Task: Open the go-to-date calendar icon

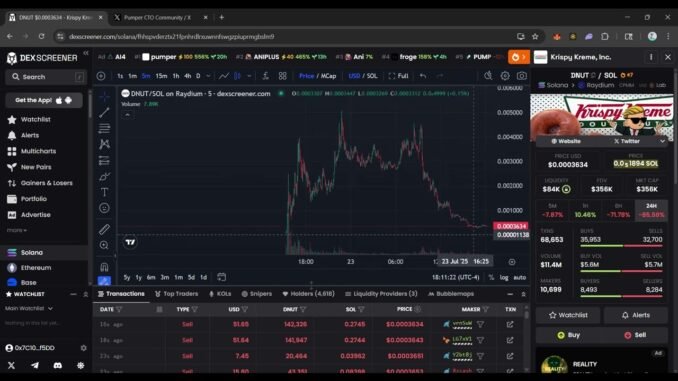Action: click(x=221, y=277)
